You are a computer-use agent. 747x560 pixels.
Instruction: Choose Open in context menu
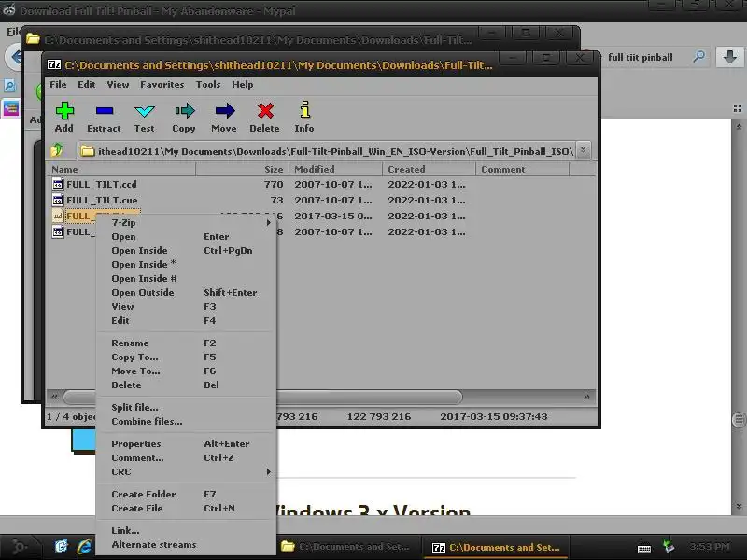[185, 237]
